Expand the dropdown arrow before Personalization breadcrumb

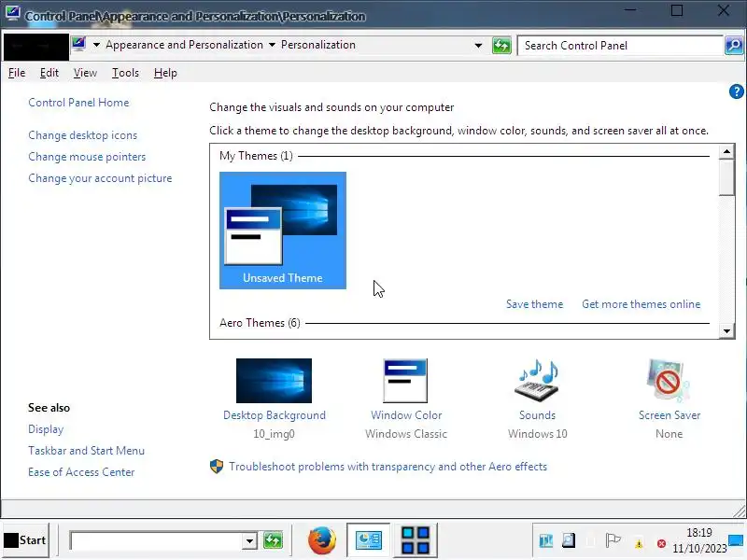[272, 45]
